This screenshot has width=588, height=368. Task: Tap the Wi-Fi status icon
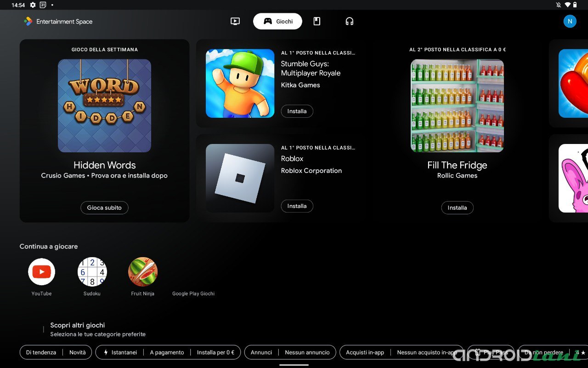(567, 5)
